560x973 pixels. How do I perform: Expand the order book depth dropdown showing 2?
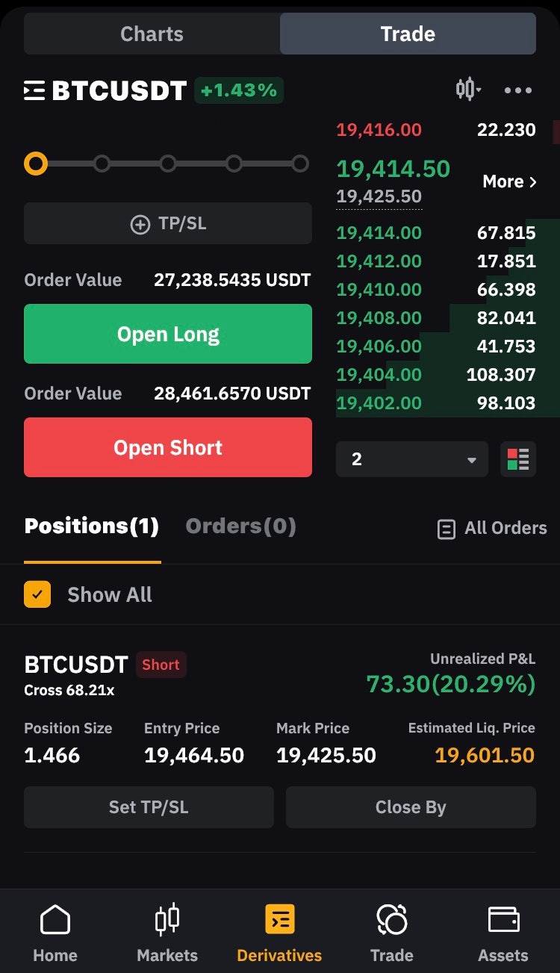pos(411,459)
